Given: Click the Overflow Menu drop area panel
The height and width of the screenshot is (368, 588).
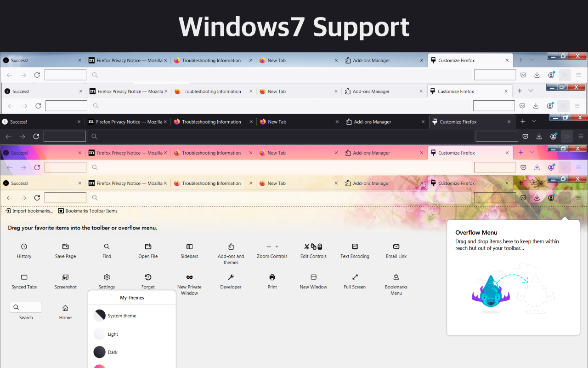Looking at the screenshot, I should click(513, 278).
